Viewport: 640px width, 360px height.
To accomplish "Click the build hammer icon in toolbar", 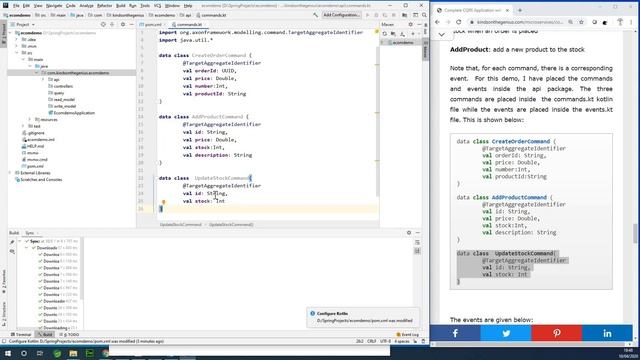I will point(315,15).
